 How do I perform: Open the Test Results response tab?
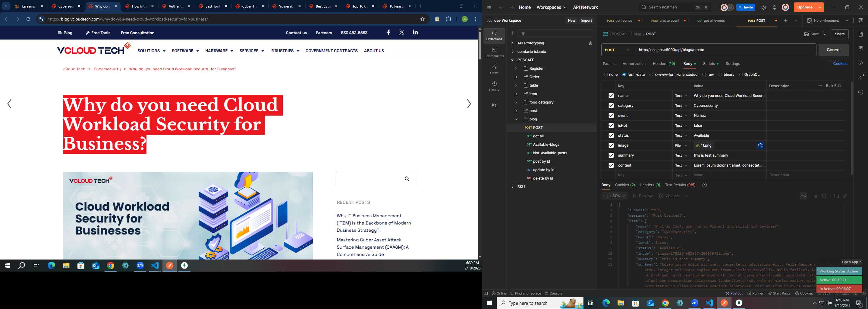click(x=680, y=185)
